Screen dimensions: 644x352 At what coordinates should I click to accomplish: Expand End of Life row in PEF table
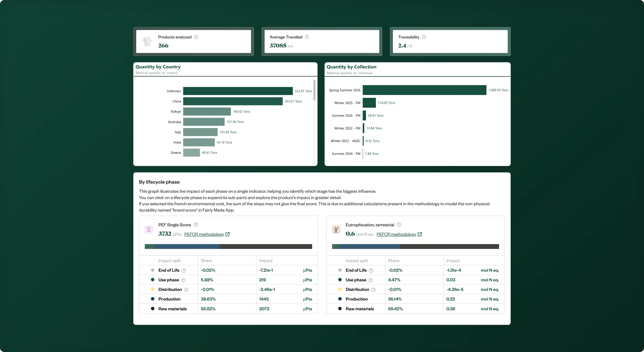point(228,270)
